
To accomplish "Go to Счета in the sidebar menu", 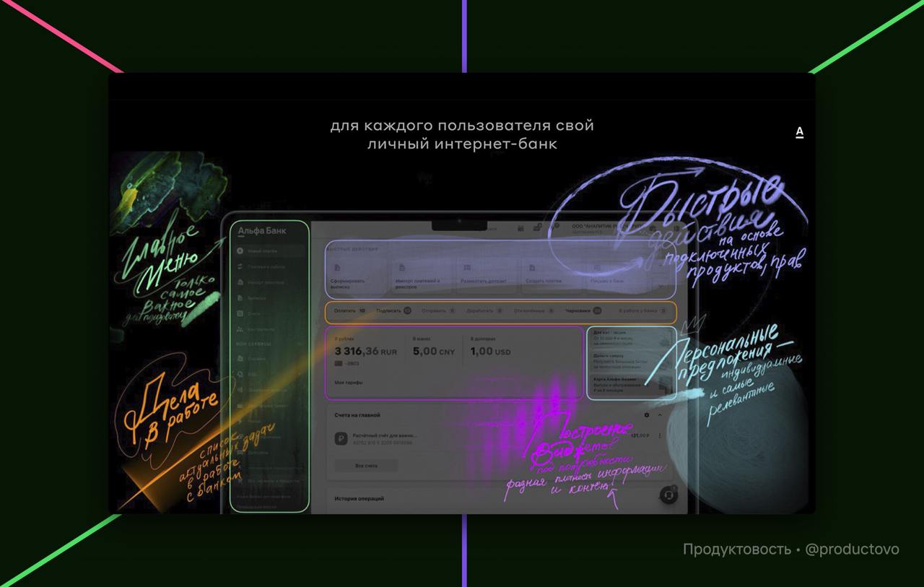I will [254, 313].
